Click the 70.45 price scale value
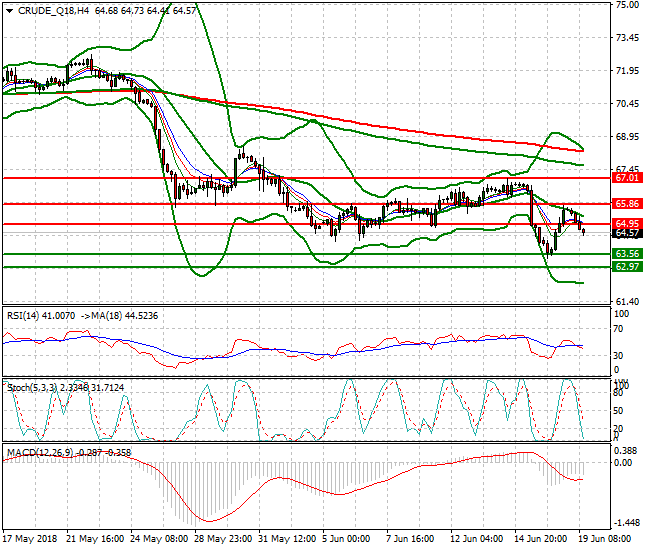This screenshot has width=650, height=550. pos(628,104)
